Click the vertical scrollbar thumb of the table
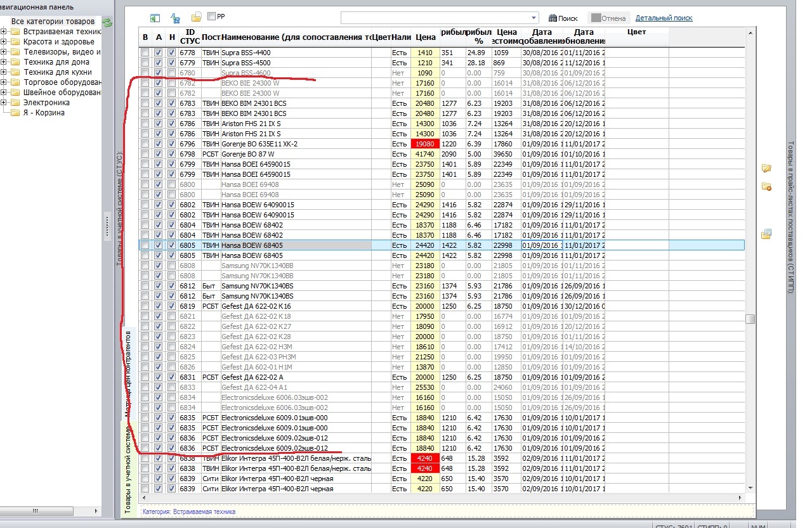Image resolution: width=812 pixels, height=528 pixels. coord(750,319)
